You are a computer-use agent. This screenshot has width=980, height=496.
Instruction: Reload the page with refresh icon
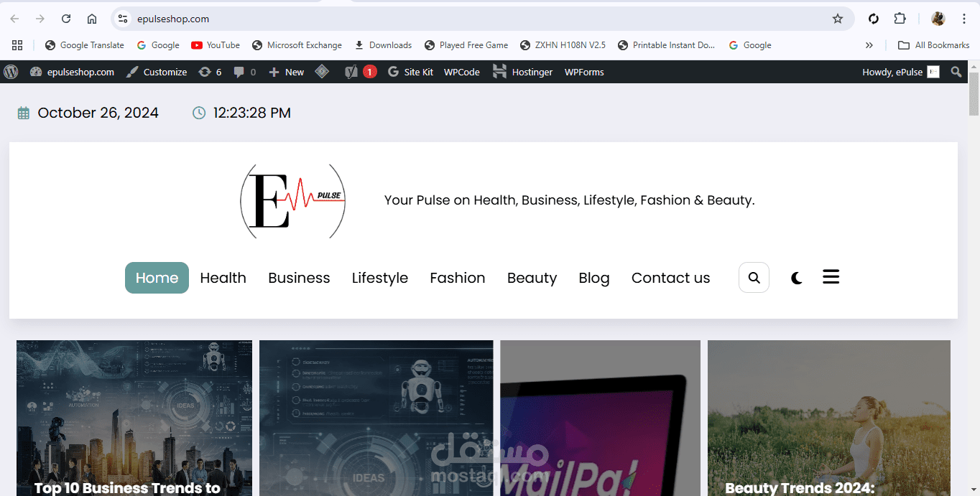click(66, 19)
